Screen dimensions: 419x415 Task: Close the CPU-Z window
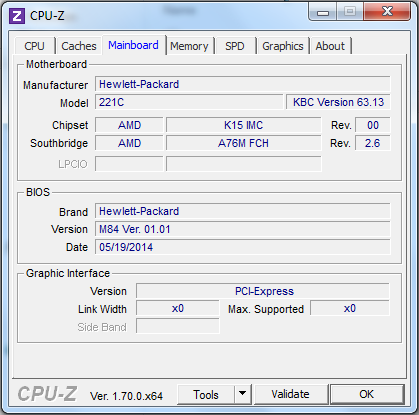tap(387, 12)
